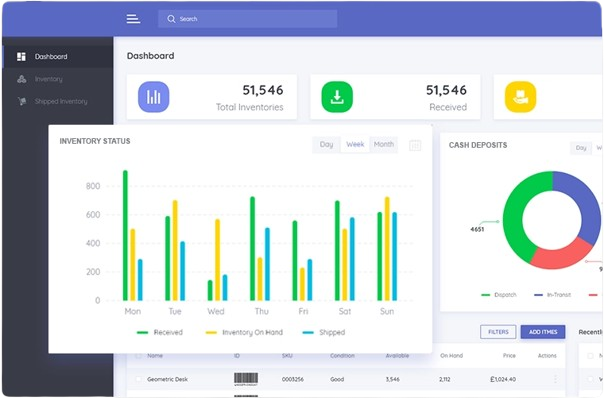The image size is (604, 413).
Task: Click the 51,546 Total Inventories value
Action: coord(263,90)
